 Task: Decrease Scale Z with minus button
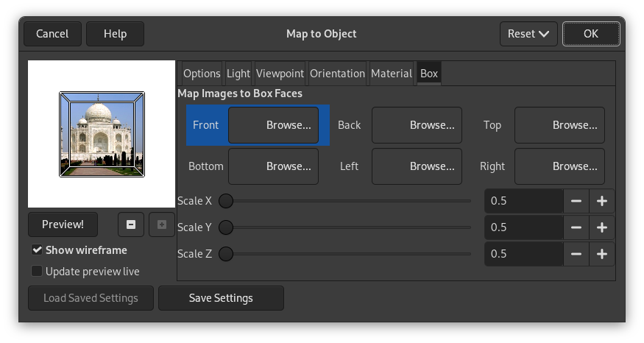pos(576,254)
